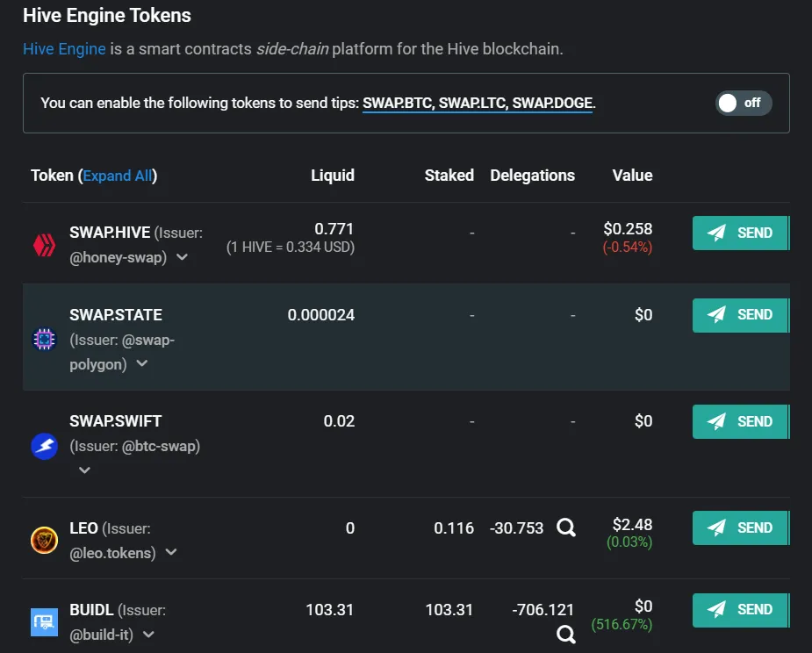View BUIDL delegations via magnifier icon
The image size is (812, 653).
pos(565,634)
